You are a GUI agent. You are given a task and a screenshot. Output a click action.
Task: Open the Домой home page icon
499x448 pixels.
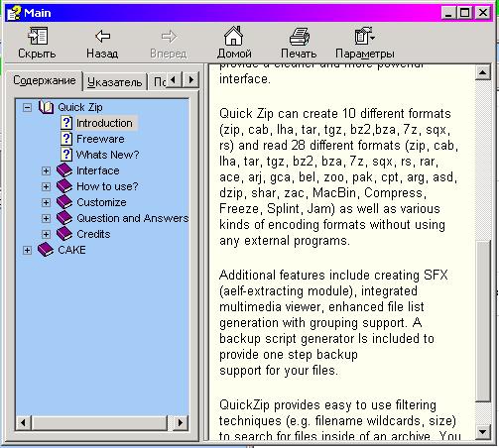click(x=233, y=36)
